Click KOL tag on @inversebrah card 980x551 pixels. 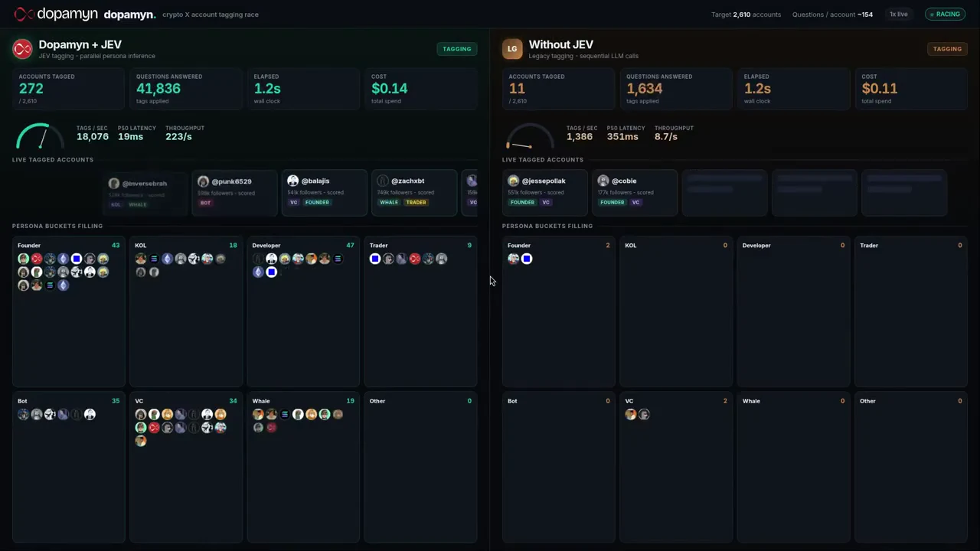click(x=116, y=204)
